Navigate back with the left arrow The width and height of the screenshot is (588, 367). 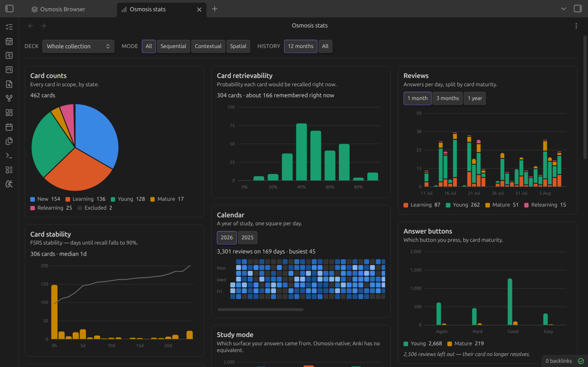pos(31,26)
